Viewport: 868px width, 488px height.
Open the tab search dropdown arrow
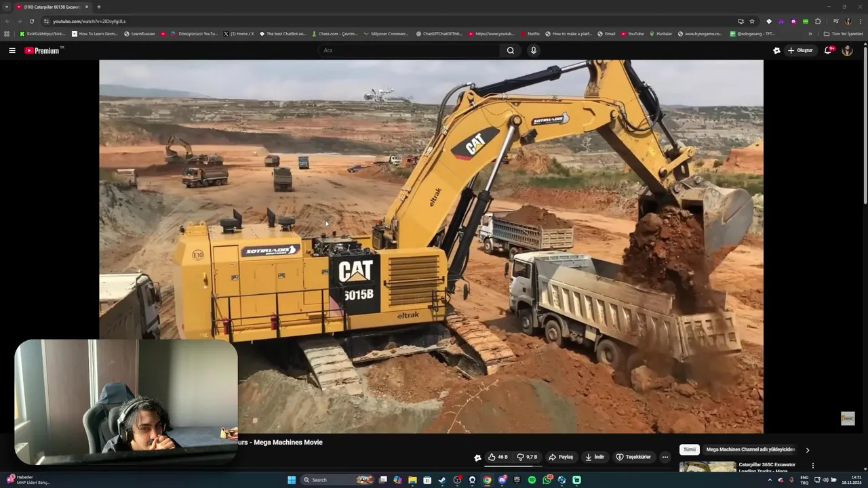tap(7, 7)
